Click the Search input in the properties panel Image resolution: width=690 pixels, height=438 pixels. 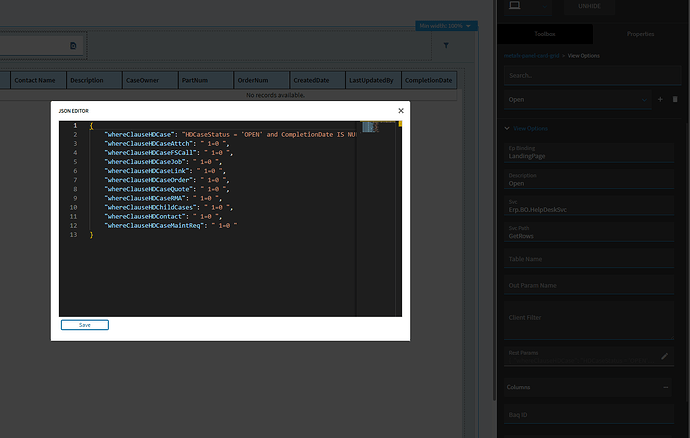(x=590, y=75)
